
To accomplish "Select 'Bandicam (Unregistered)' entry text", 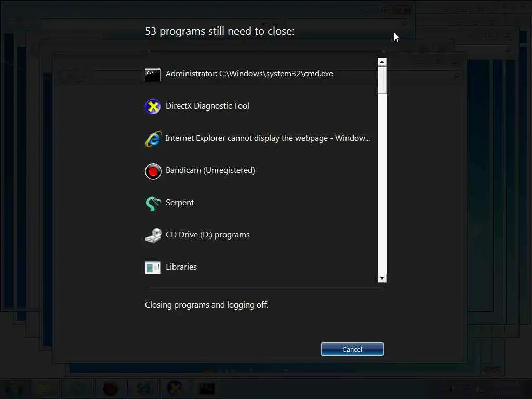I will (210, 170).
